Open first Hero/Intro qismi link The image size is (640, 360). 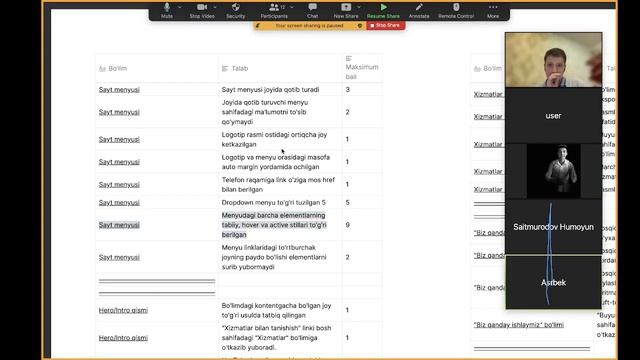(123, 310)
